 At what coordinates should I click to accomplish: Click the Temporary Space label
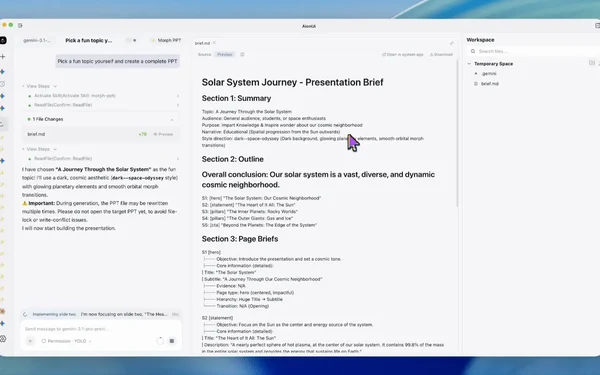point(493,64)
